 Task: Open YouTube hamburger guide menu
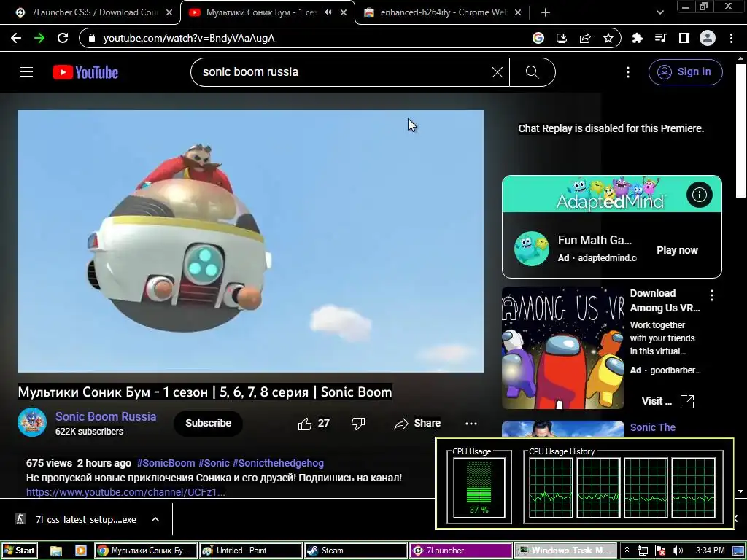(26, 72)
